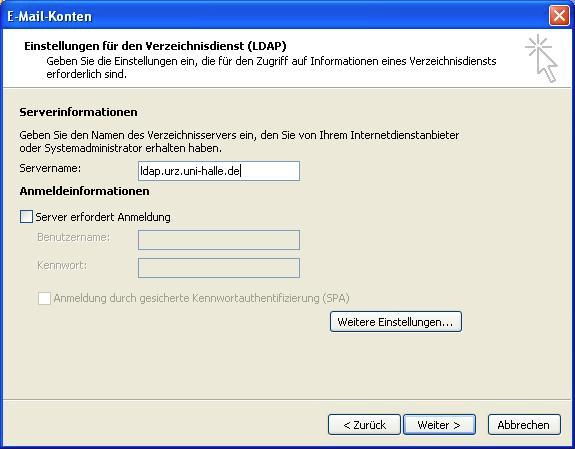This screenshot has width=575, height=449.
Task: Go back with the < Zurück button
Action: (x=364, y=425)
